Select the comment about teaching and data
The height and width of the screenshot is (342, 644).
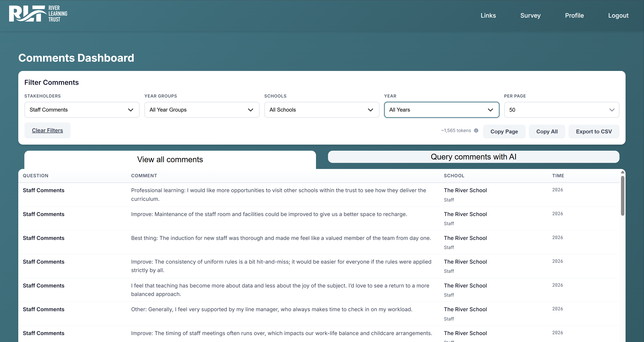point(280,290)
